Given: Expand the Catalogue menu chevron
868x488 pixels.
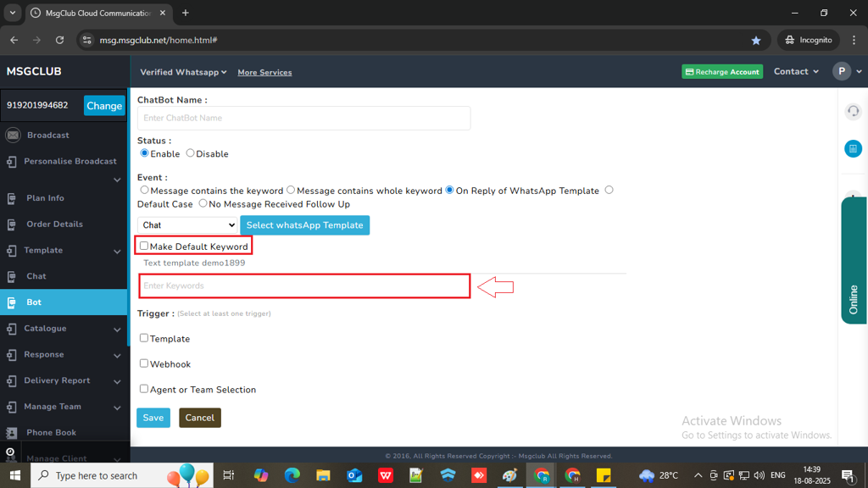Looking at the screenshot, I should pos(117,330).
